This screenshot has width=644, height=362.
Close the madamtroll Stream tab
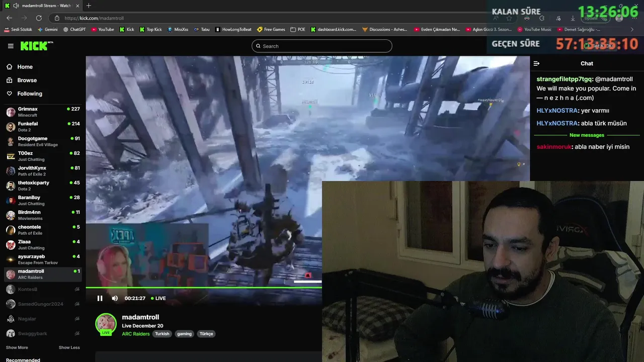[x=77, y=6]
